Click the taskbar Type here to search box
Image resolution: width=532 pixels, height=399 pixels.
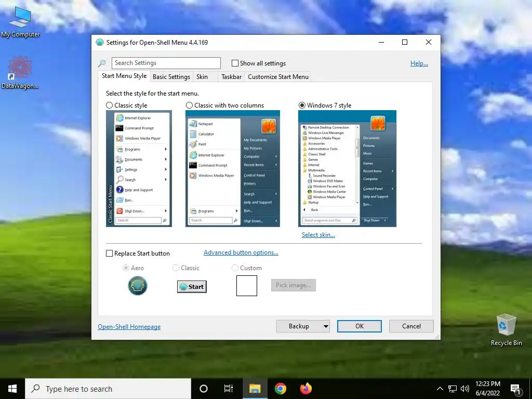(108, 389)
